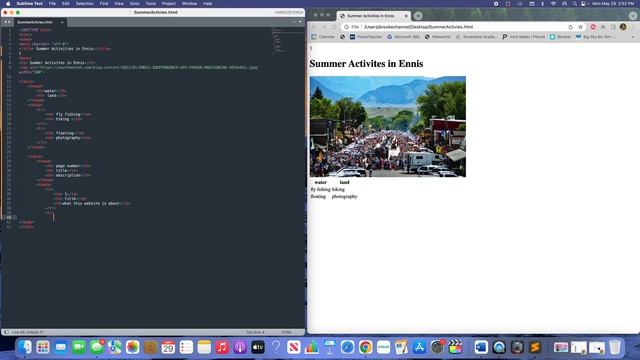640x360 pixels.
Task: Open the Chrome tab search dropdown
Action: tap(633, 16)
